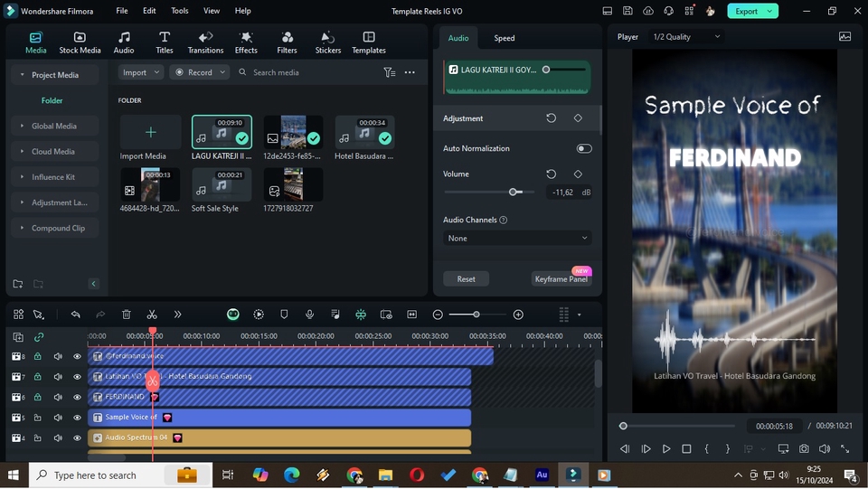Open Adobe Audition from taskbar
This screenshot has height=489, width=868.
tap(542, 475)
